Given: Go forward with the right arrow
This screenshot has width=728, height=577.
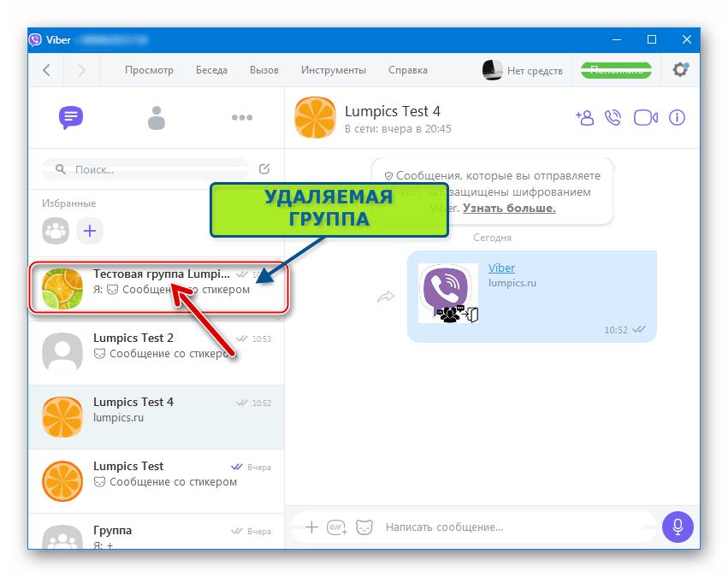Looking at the screenshot, I should coord(82,70).
